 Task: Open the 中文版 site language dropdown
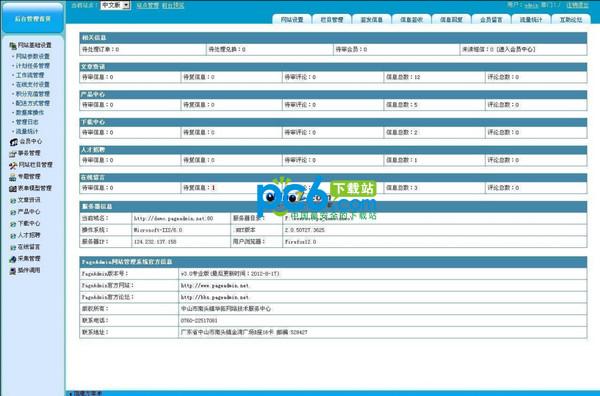click(x=115, y=5)
